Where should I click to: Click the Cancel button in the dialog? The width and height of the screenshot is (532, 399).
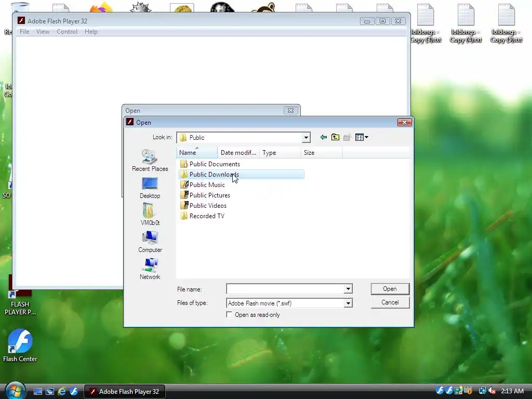(390, 302)
